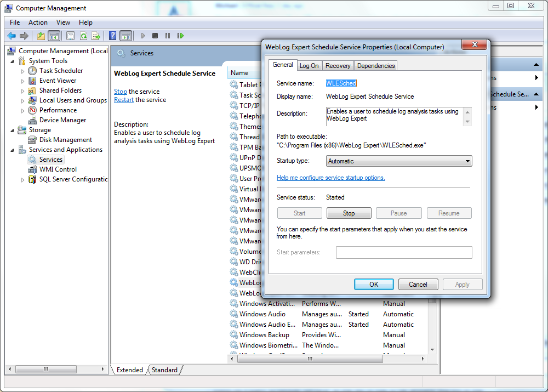Click the Stop Service square icon
Viewport: 548px width, 392px height.
[x=155, y=36]
